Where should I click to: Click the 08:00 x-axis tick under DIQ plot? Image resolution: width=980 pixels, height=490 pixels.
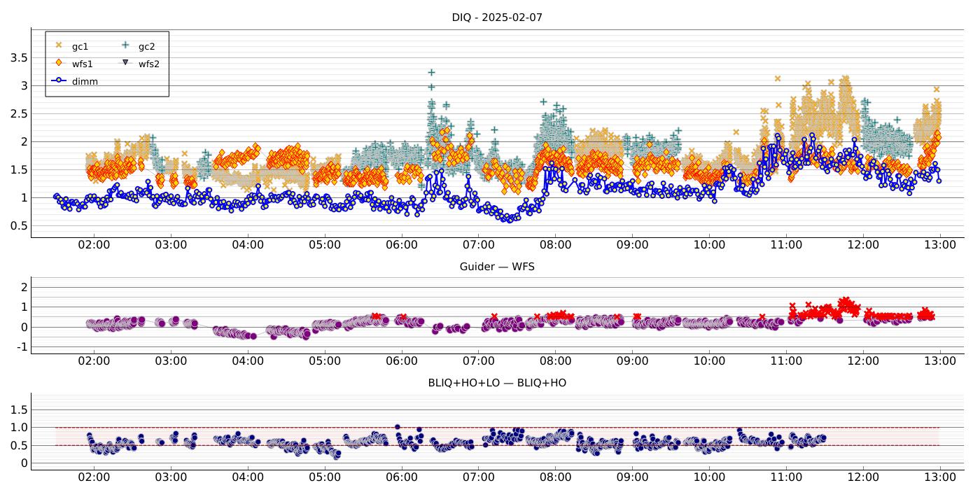[555, 245]
